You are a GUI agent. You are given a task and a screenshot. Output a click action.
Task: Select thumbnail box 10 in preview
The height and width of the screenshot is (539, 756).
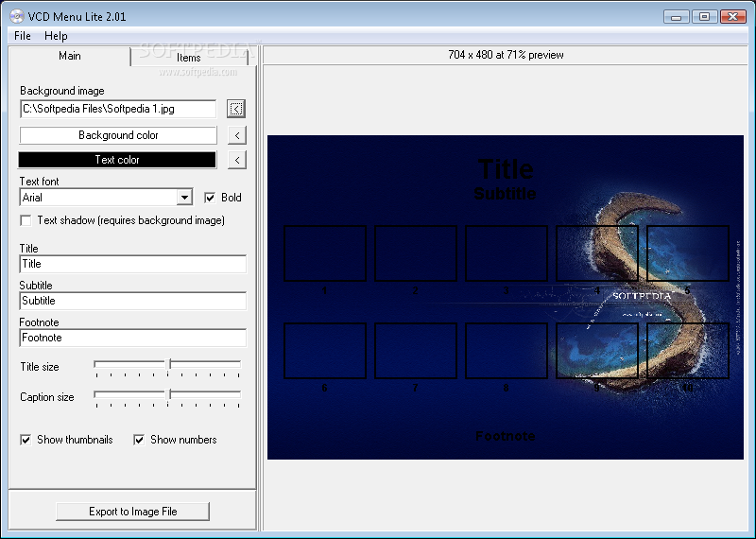688,351
